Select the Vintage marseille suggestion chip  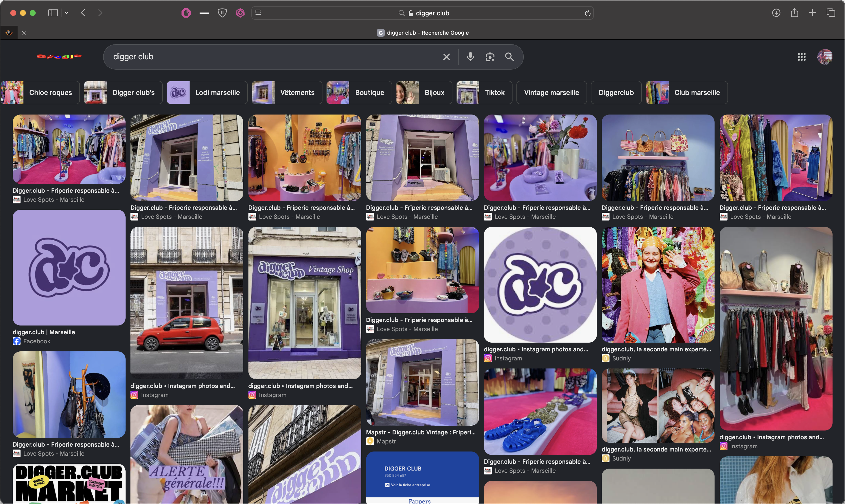551,92
